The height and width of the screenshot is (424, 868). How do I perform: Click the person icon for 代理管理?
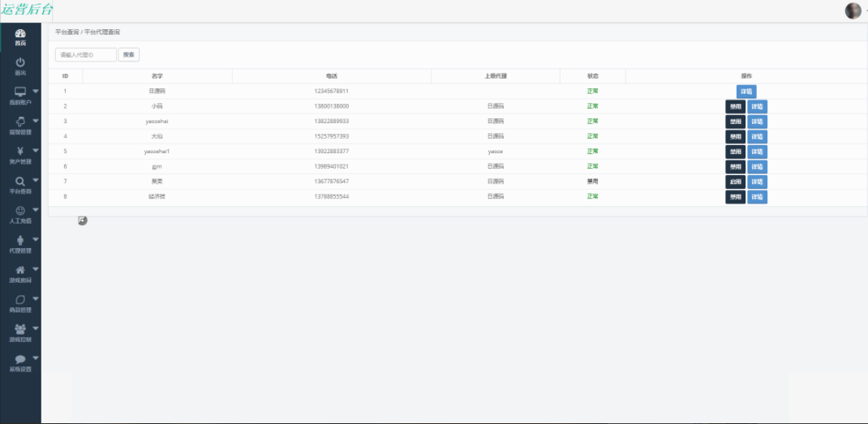(x=20, y=240)
